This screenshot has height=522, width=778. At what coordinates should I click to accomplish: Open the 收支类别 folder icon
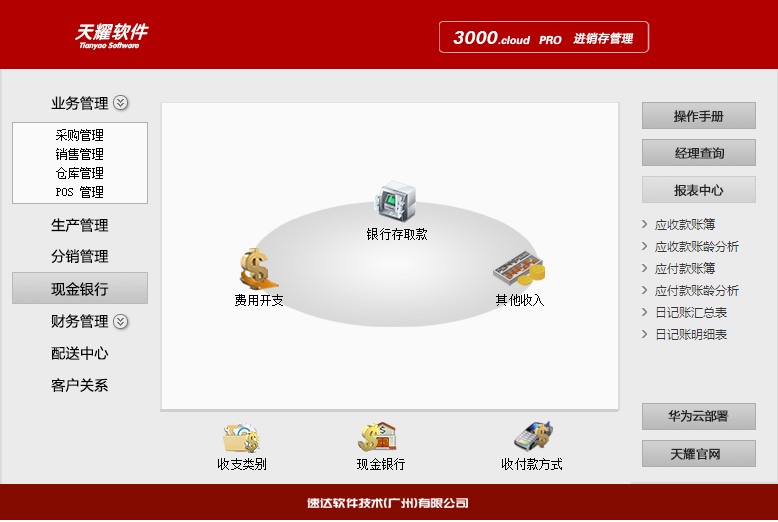(241, 437)
